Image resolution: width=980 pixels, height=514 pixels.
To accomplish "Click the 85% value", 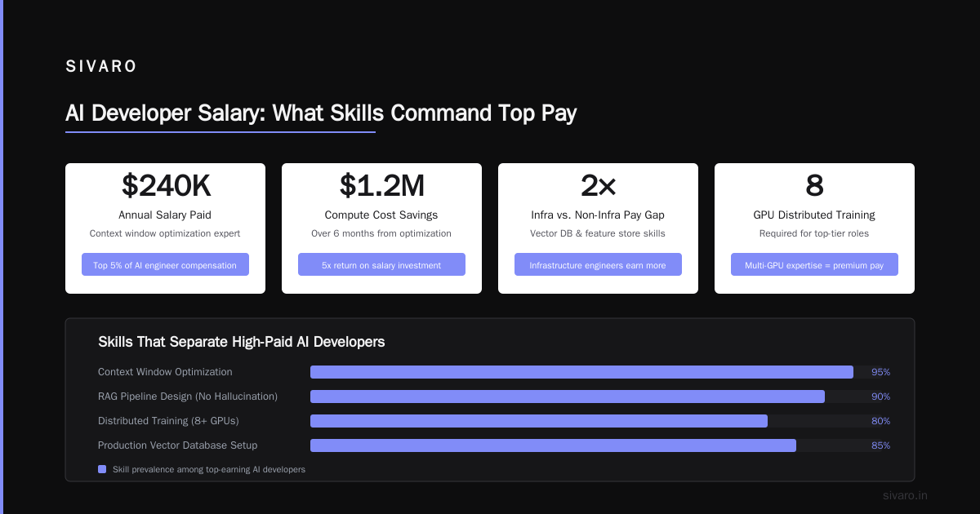I will click(x=880, y=445).
